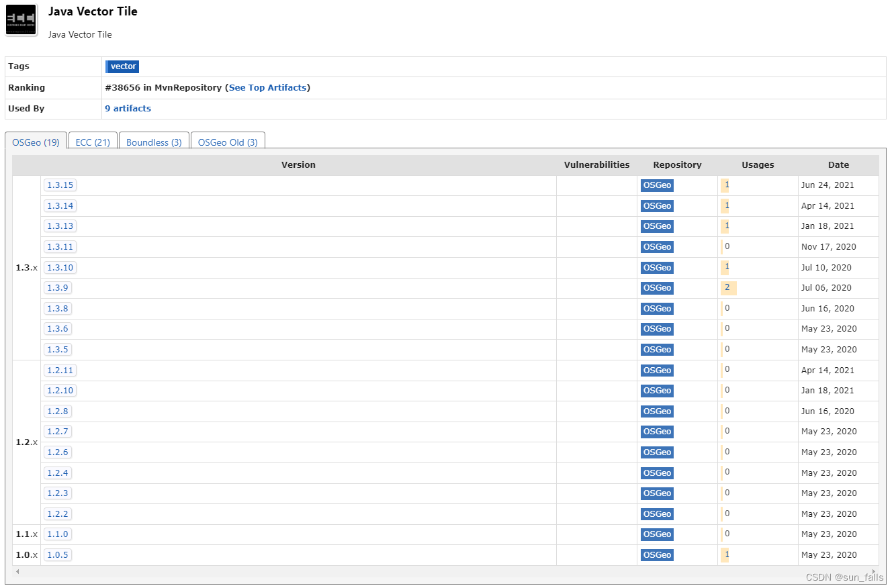This screenshot has width=894, height=588.
Task: Open version 1.3.10
Action: click(x=60, y=267)
